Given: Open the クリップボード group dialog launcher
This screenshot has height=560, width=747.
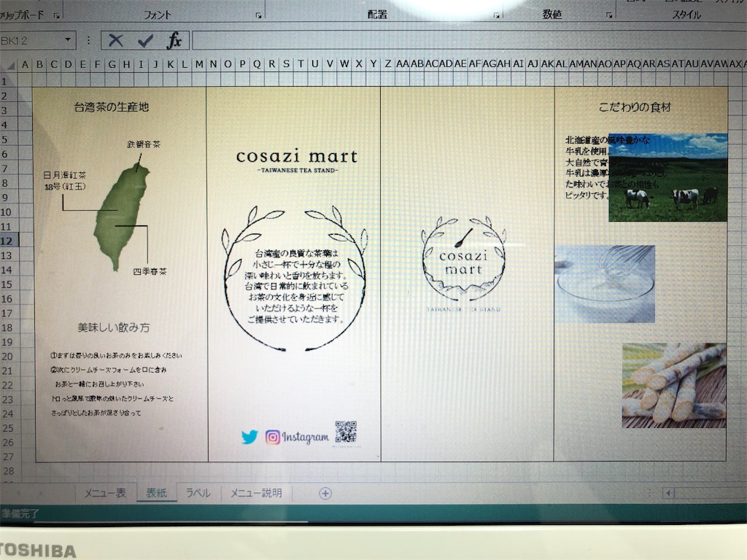Looking at the screenshot, I should tap(57, 16).
